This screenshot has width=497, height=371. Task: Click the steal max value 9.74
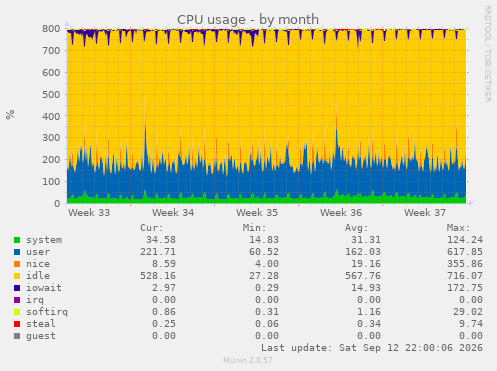pos(471,324)
